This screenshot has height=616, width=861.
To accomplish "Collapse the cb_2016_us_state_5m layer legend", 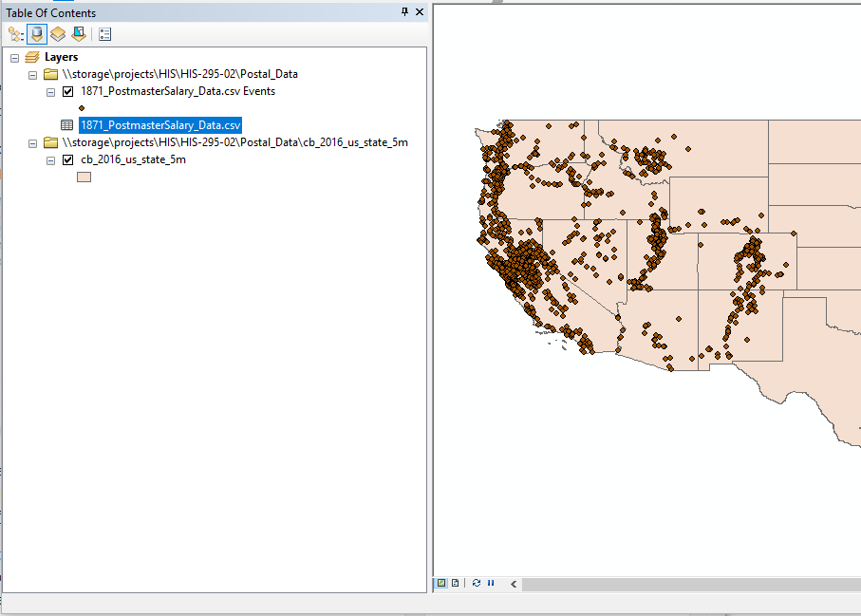I will (51, 160).
